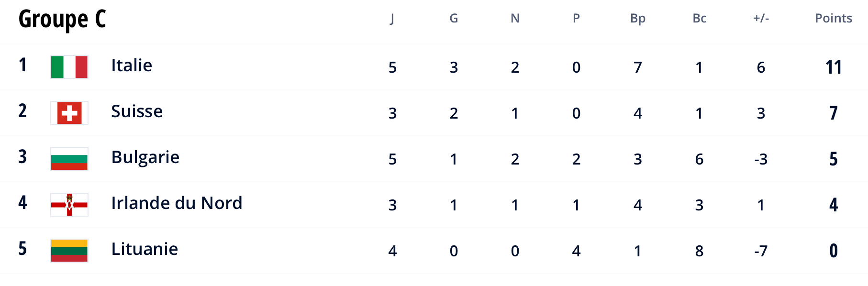Viewport: 868px width, 286px height.
Task: Click the Italy flag icon
Action: (x=69, y=67)
